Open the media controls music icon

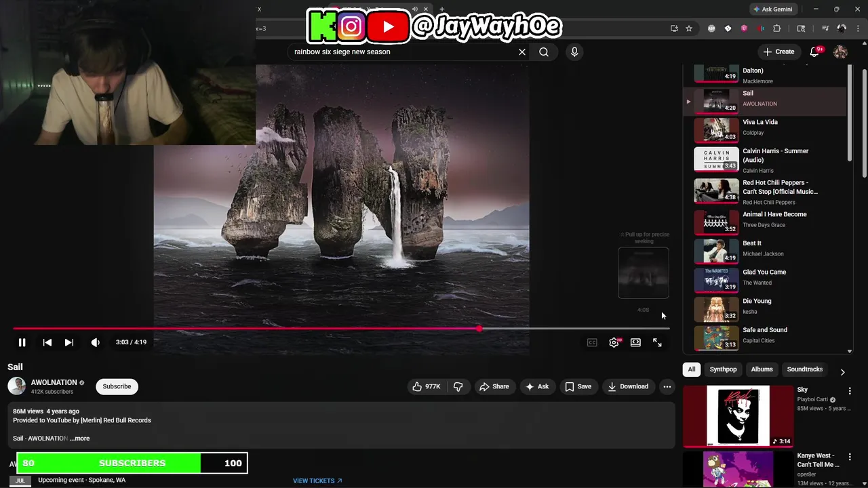(x=825, y=28)
